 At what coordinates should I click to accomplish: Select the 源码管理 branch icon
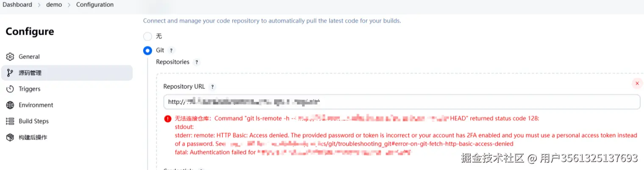(10, 73)
